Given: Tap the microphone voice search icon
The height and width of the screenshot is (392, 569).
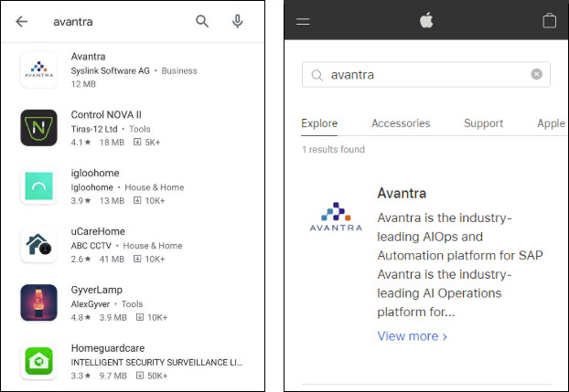Looking at the screenshot, I should point(237,21).
